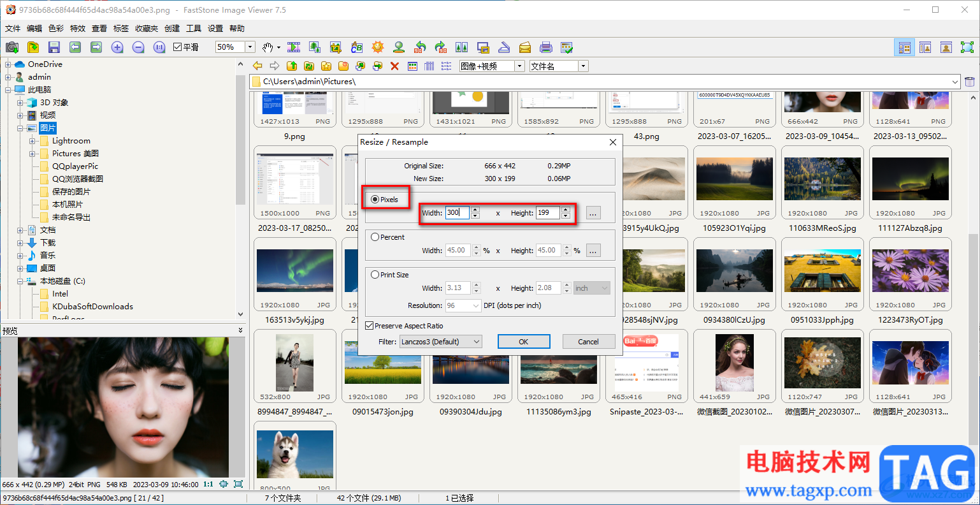Select the Percent radio button
Image resolution: width=980 pixels, height=505 pixels.
click(375, 237)
